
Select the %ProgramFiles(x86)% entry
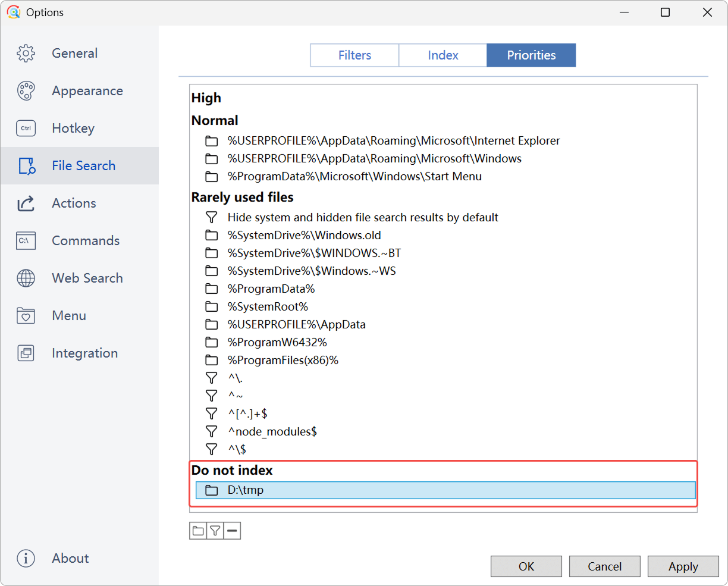(283, 361)
